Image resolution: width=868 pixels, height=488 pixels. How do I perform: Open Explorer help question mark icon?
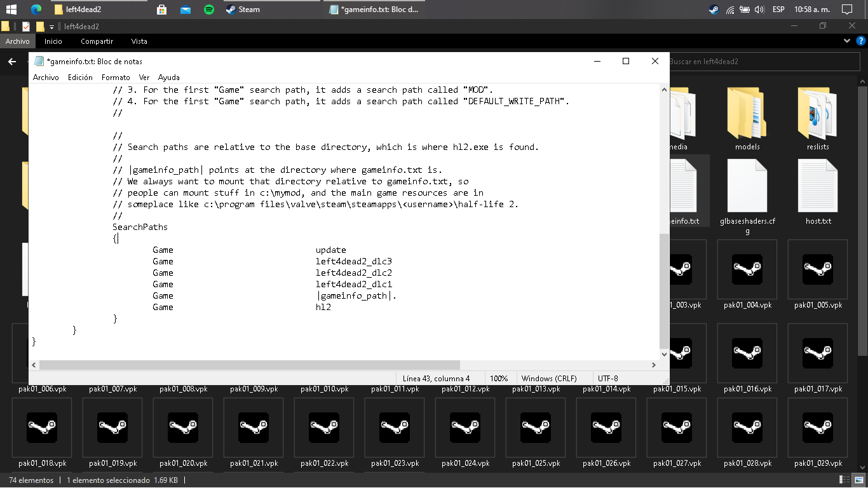(x=861, y=41)
